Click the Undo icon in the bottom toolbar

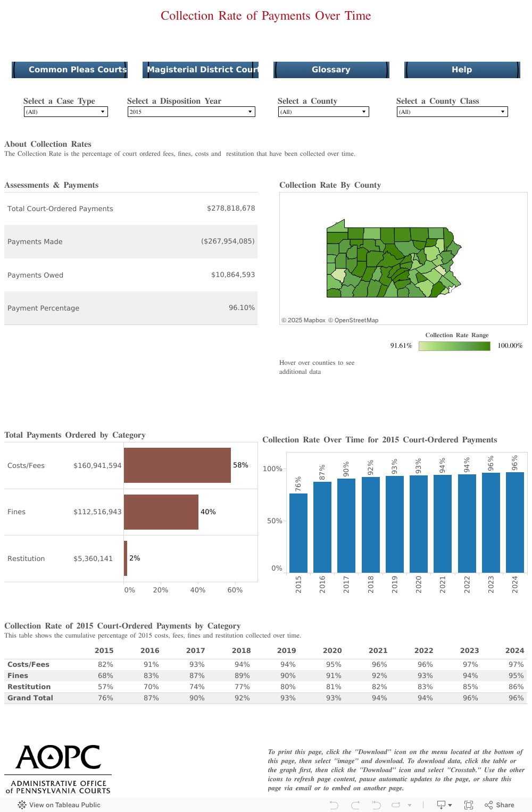click(334, 805)
